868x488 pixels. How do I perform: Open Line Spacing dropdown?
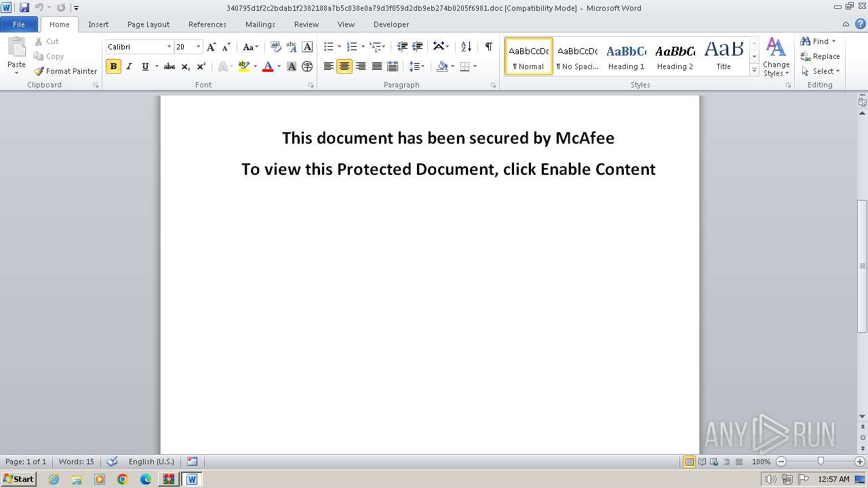(x=417, y=66)
